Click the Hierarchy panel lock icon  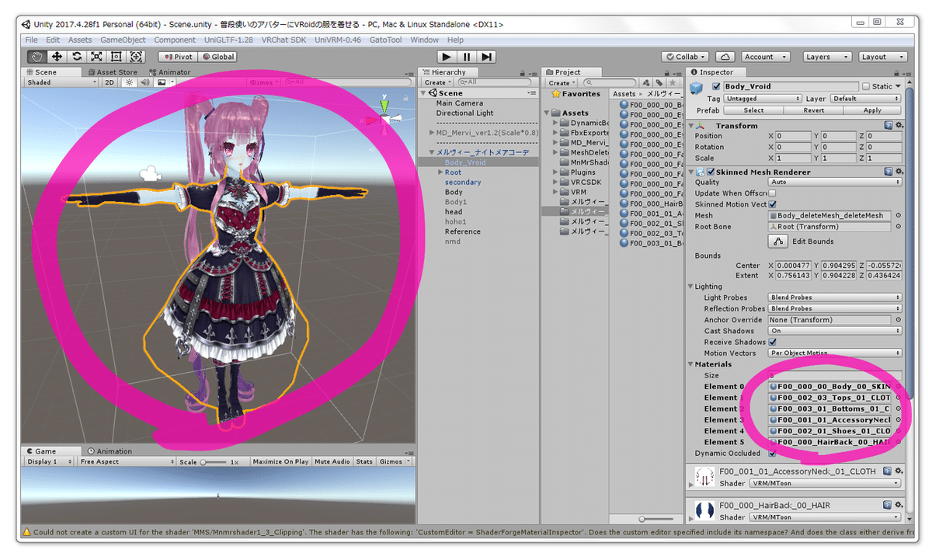(x=523, y=72)
